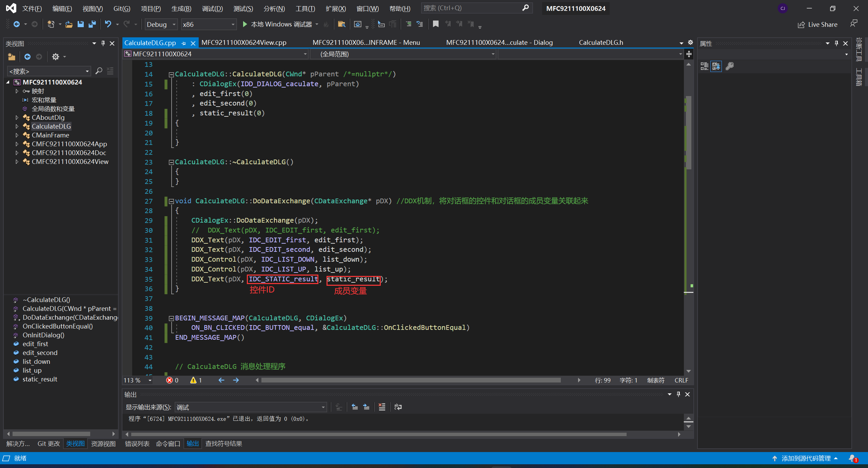Image resolution: width=868 pixels, height=468 pixels.
Task: Collapse the DoDataExchange function outline block
Action: pyautogui.click(x=172, y=201)
